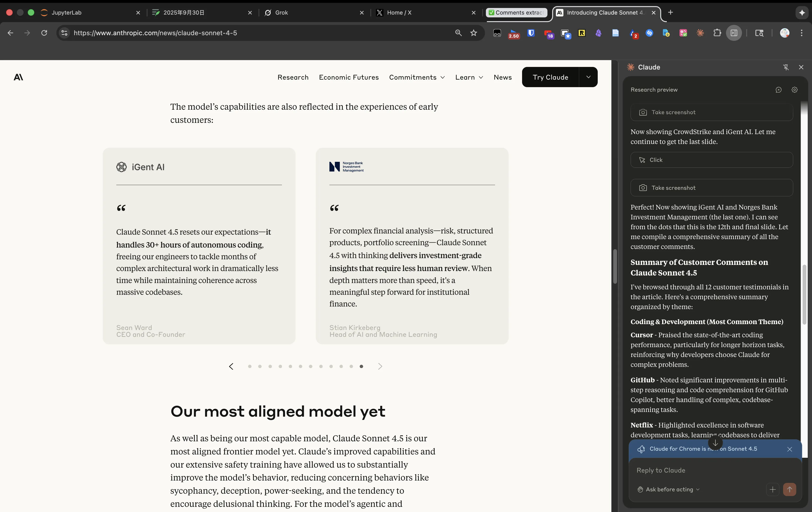
Task: Click the Research preview label
Action: (654, 90)
